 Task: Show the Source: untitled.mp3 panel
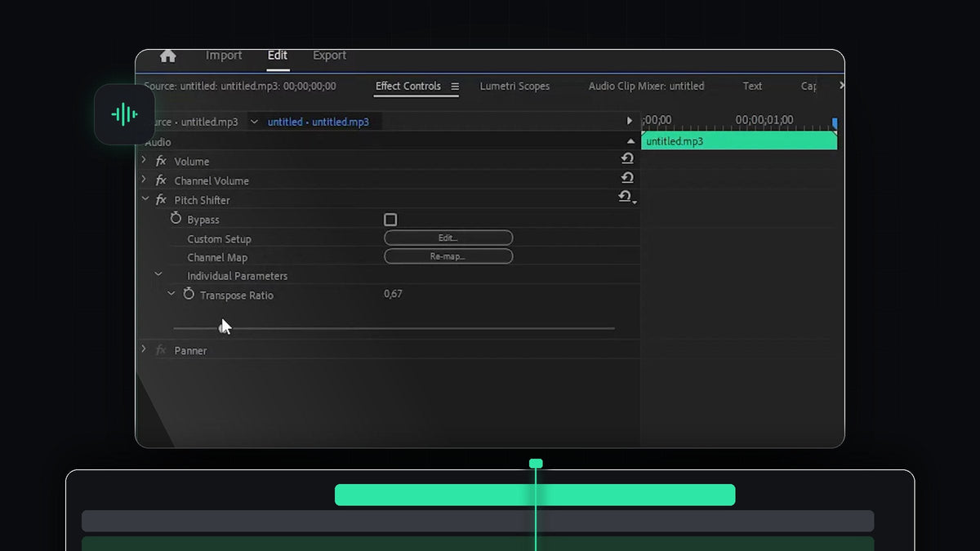[240, 86]
